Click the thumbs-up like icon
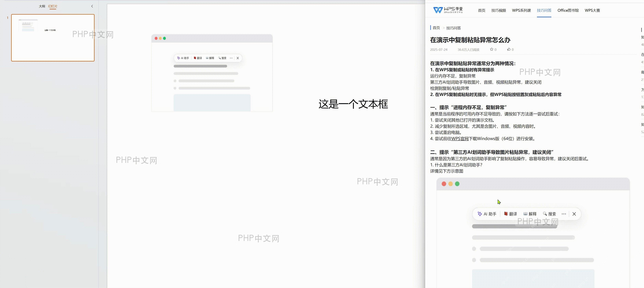 [509, 49]
